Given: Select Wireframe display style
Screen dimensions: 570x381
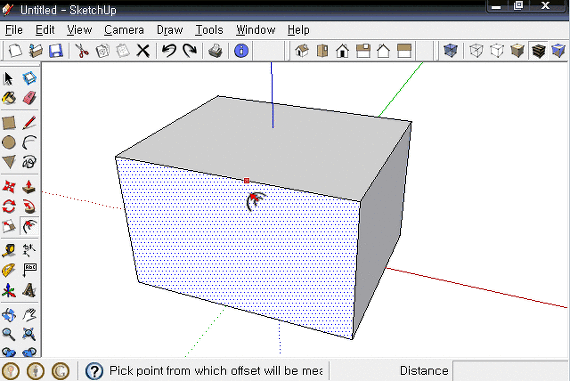Looking at the screenshot, I should click(x=476, y=51).
